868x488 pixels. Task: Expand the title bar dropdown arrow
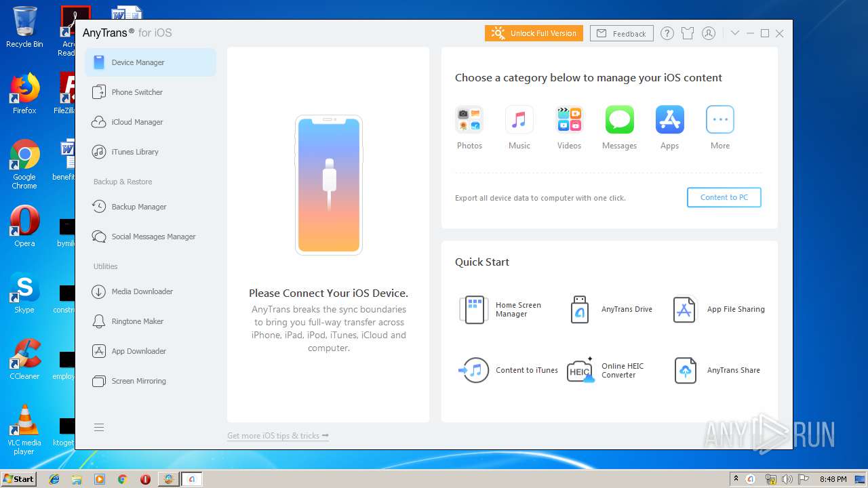[x=735, y=33]
